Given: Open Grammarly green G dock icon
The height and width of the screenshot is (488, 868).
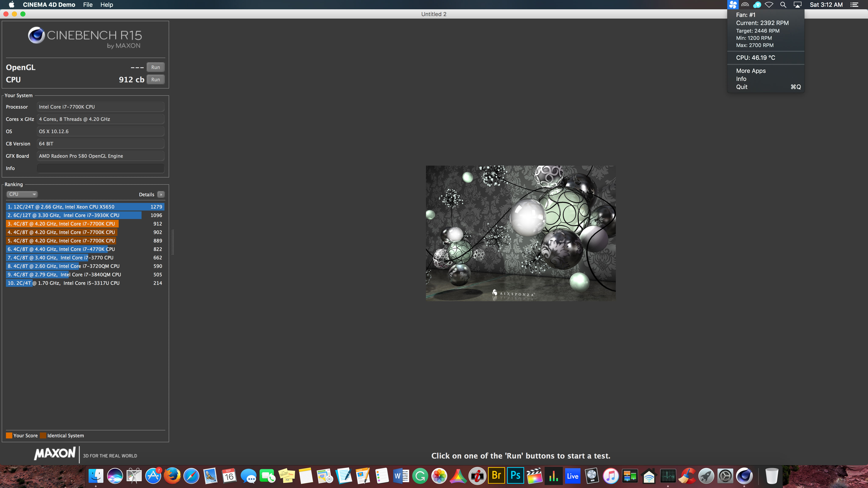Looking at the screenshot, I should (x=420, y=476).
